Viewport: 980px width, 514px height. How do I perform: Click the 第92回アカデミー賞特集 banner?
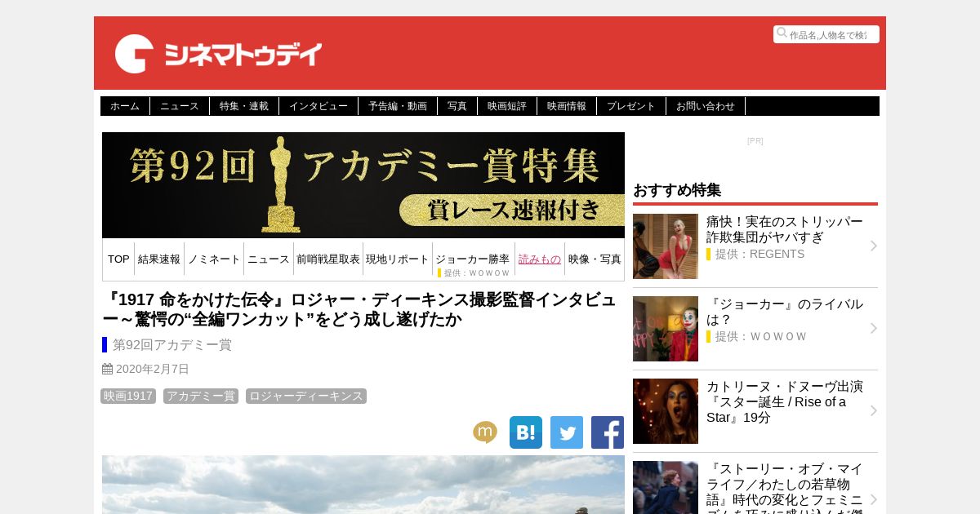coord(363,185)
